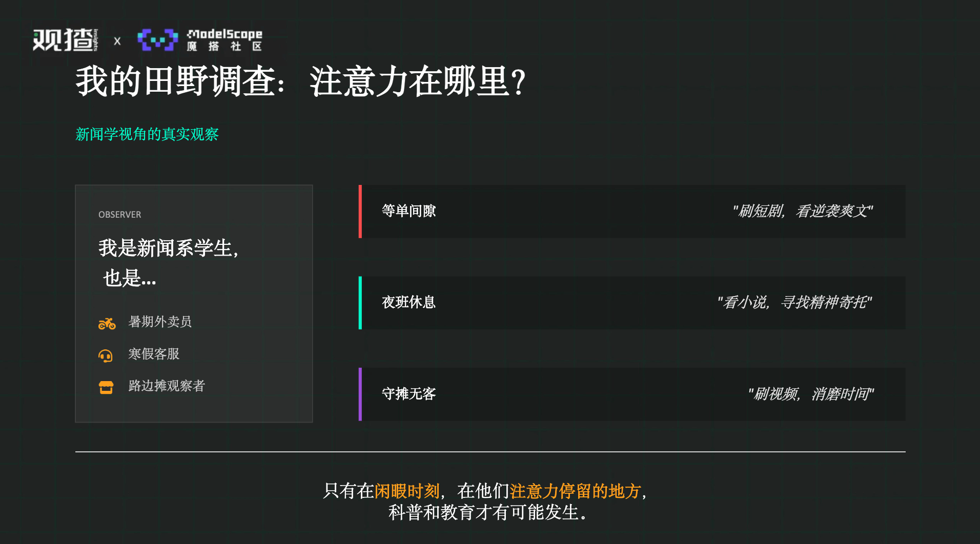The height and width of the screenshot is (544, 980).
Task: Click the purple accent bar beside 守摊无客
Action: (360, 394)
